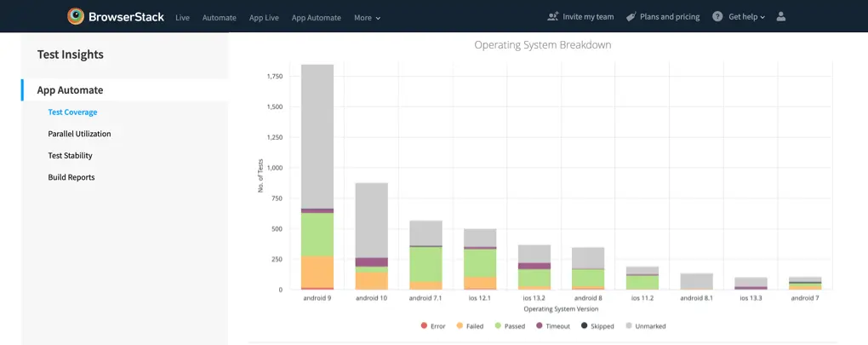The height and width of the screenshot is (345, 868).
Task: Toggle the Timeout series in legend
Action: [x=552, y=326]
